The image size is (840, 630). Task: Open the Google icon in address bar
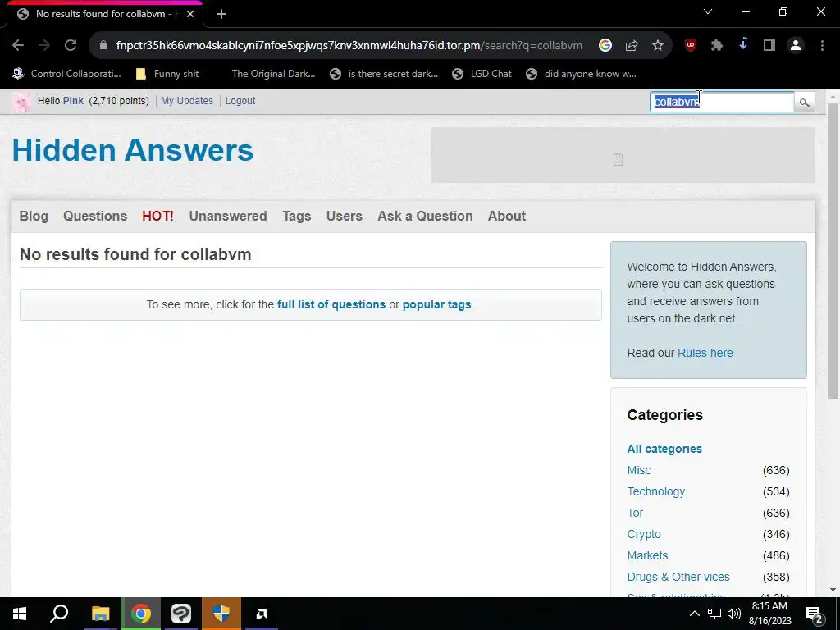coord(605,46)
